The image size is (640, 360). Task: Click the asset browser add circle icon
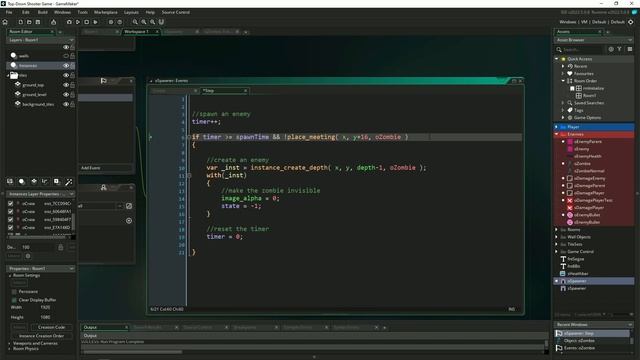(x=611, y=49)
